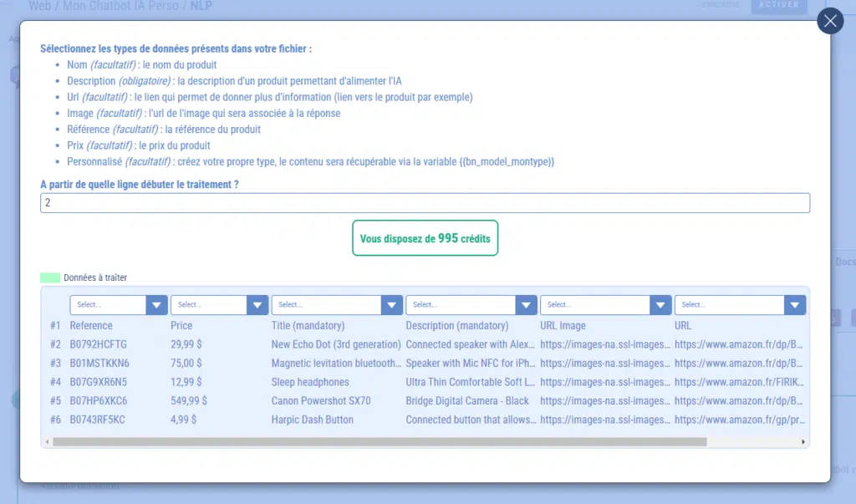Screen dimensions: 856x504
Task: Click the Canon Powershot SX70 title cell
Action: (320, 401)
